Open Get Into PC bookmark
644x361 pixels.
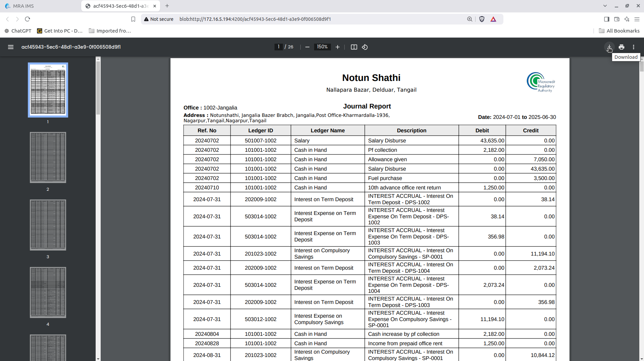pos(60,31)
